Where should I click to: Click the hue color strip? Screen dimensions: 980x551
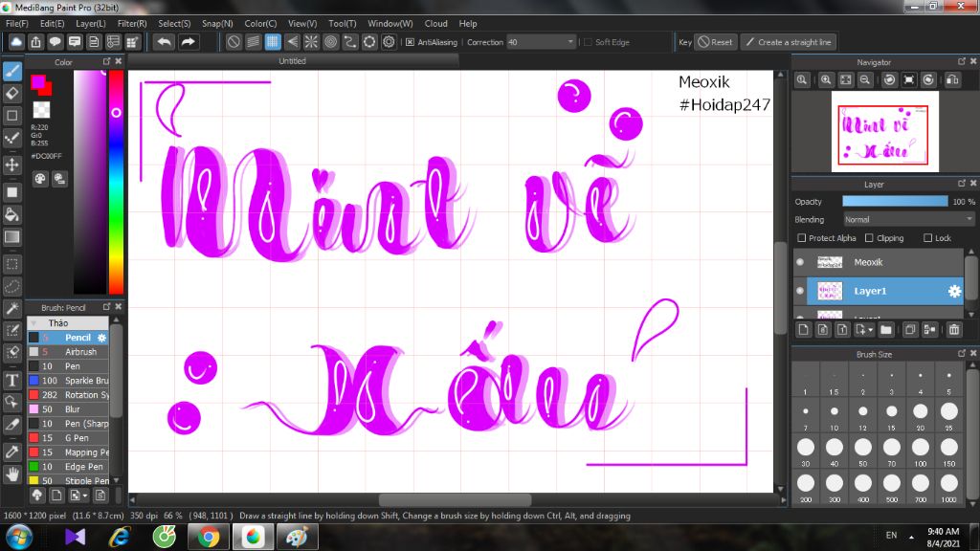pos(116,182)
